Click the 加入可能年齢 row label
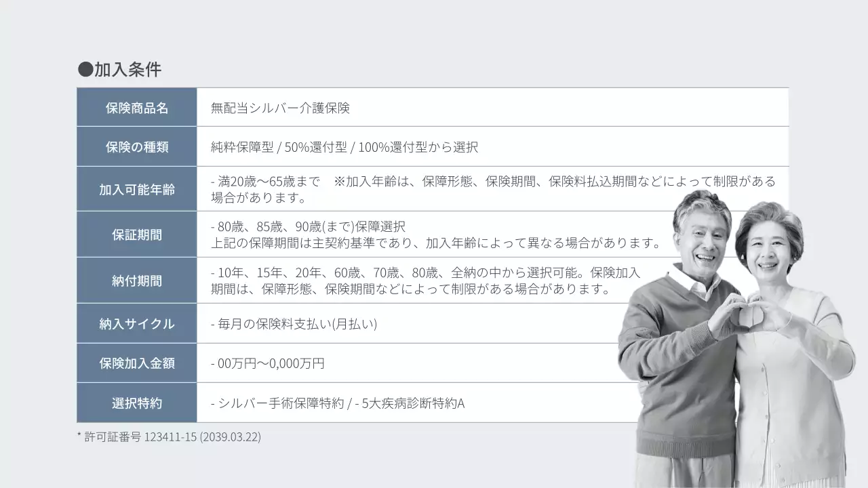 pos(137,189)
